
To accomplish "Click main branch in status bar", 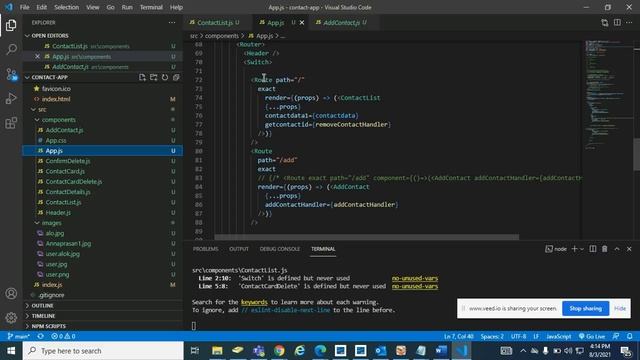I will coord(19,336).
